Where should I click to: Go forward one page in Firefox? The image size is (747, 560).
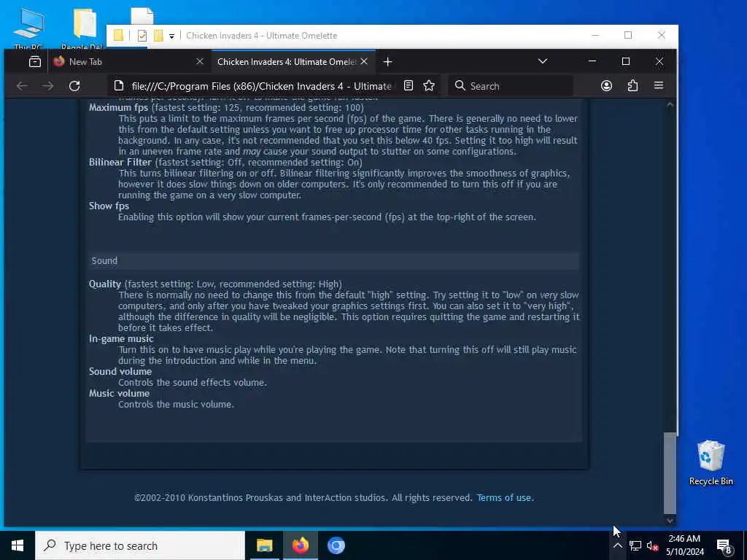[47, 86]
